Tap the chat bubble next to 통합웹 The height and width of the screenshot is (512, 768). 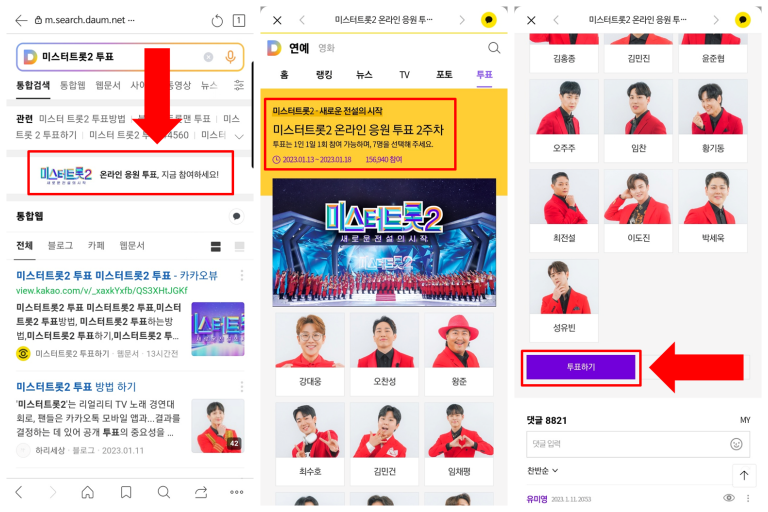coord(237,216)
